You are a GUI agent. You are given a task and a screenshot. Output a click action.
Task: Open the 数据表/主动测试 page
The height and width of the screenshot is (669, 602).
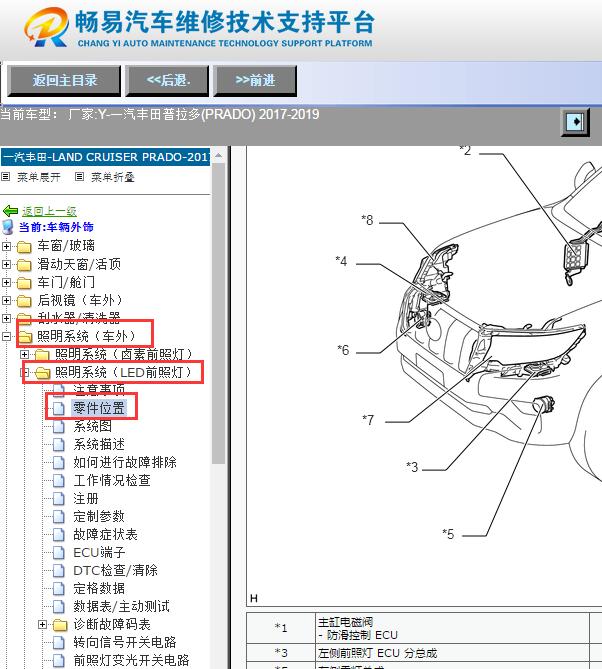[x=122, y=607]
